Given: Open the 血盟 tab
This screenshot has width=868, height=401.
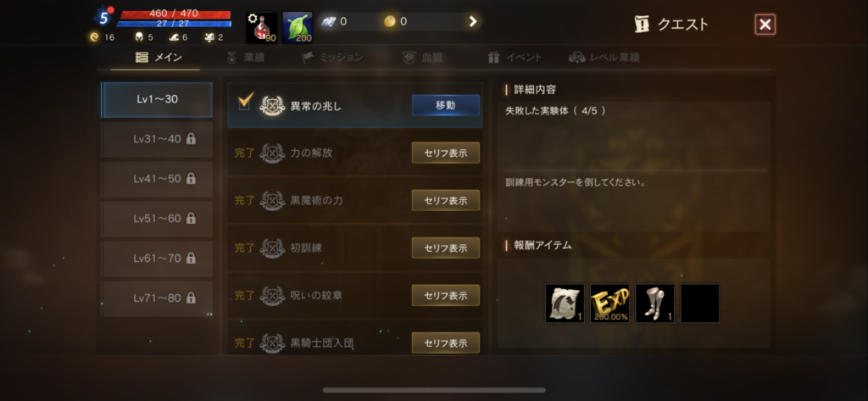Looking at the screenshot, I should (x=422, y=57).
